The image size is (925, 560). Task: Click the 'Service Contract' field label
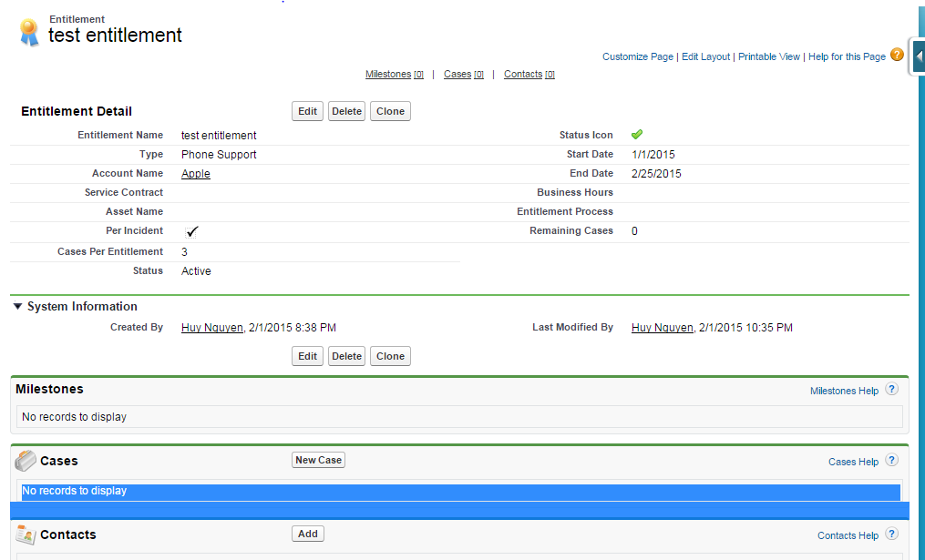click(124, 192)
